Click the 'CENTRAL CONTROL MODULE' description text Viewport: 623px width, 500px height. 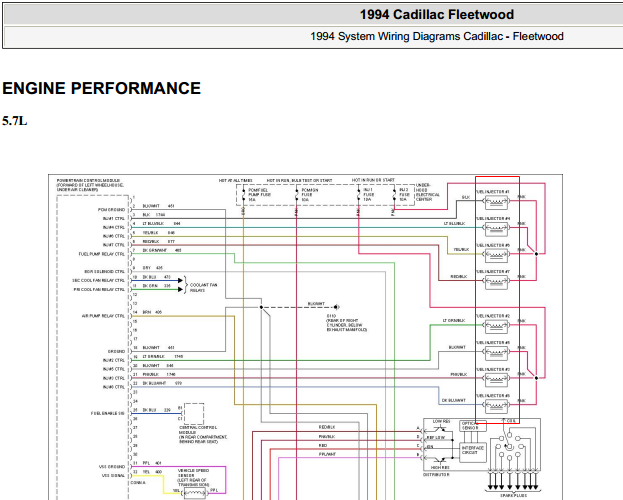(x=203, y=435)
